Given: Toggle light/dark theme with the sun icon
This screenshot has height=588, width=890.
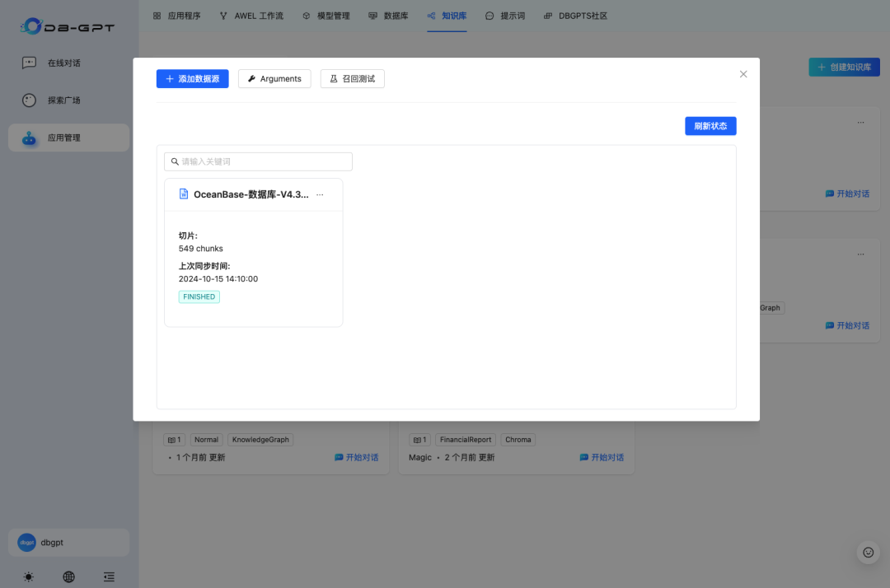Looking at the screenshot, I should [x=28, y=576].
